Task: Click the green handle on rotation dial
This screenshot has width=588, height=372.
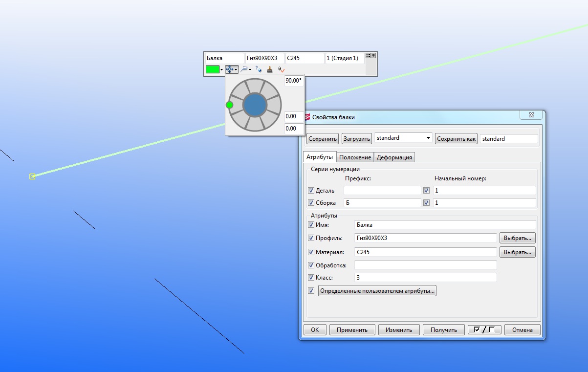Action: 230,105
